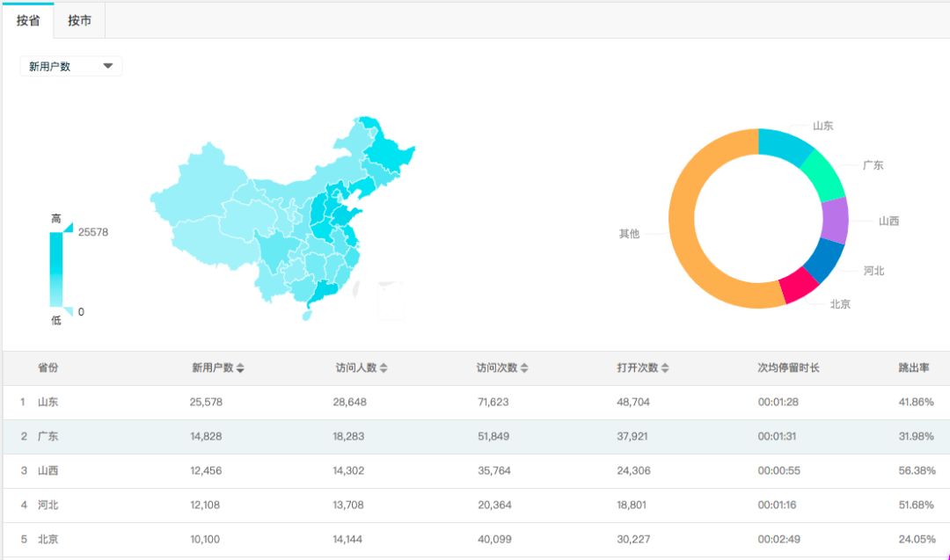
Task: Click the low-end triangle marker of map legend
Action: point(69,311)
